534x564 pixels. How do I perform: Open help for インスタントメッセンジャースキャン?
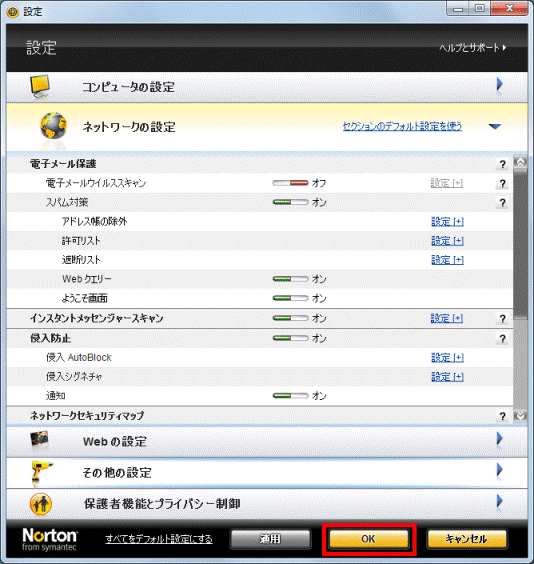(x=502, y=319)
